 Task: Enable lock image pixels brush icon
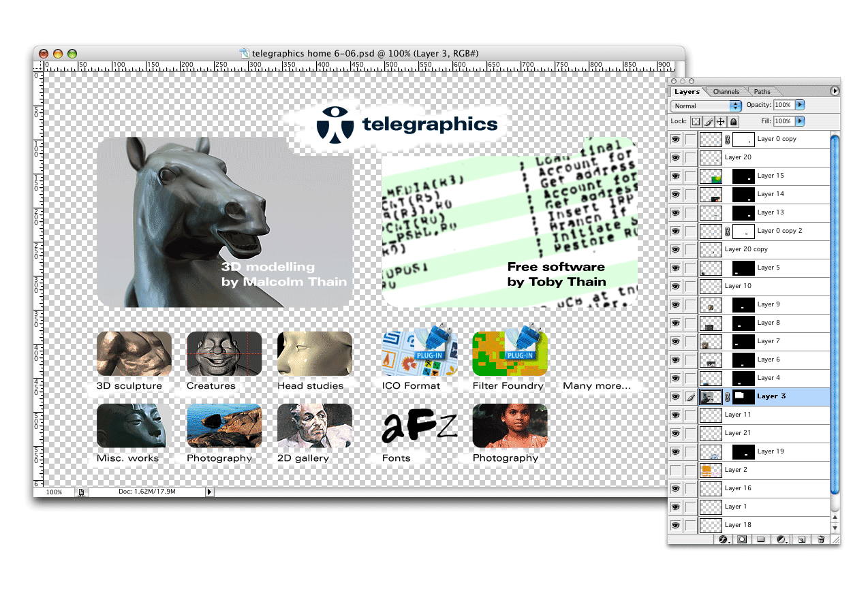tap(709, 122)
